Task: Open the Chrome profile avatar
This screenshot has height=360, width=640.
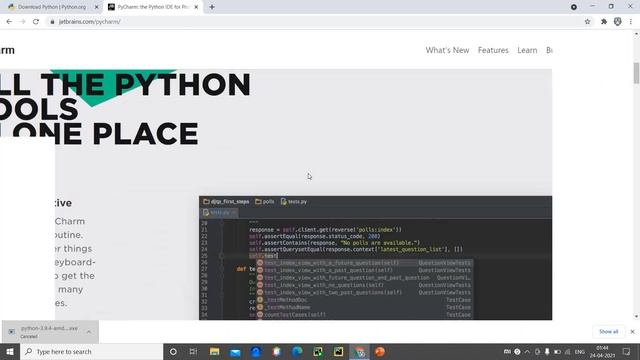Action: pyautogui.click(x=618, y=22)
